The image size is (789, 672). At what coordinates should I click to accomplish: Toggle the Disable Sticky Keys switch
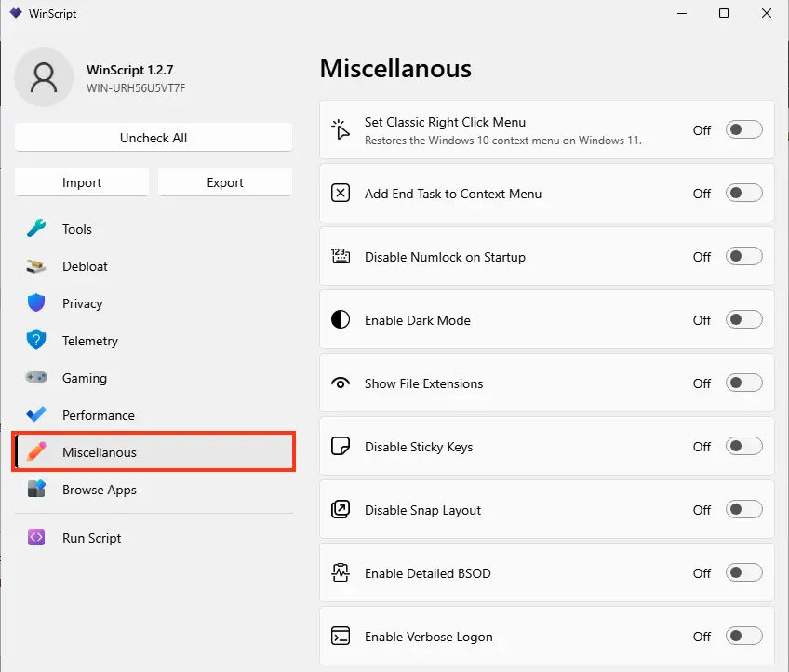point(743,447)
